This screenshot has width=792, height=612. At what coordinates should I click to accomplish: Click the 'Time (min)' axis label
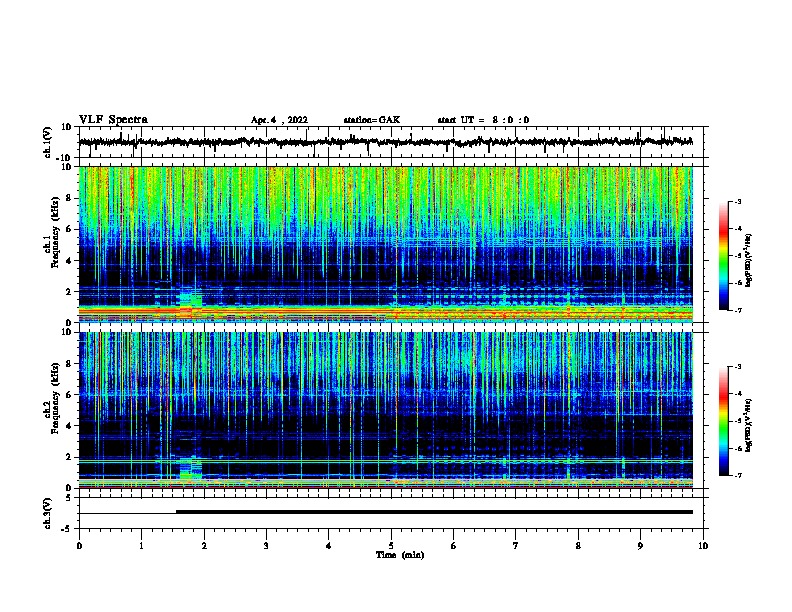tap(400, 555)
